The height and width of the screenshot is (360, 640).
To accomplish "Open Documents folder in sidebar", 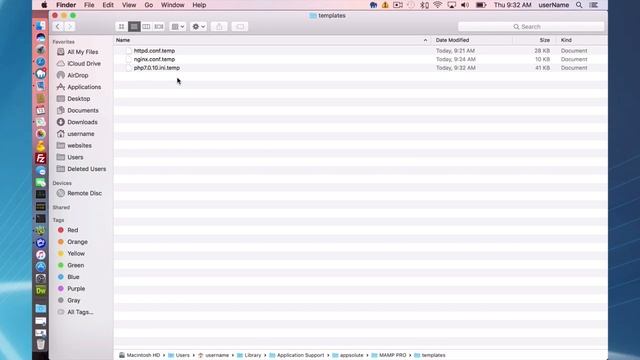I will coord(82,110).
